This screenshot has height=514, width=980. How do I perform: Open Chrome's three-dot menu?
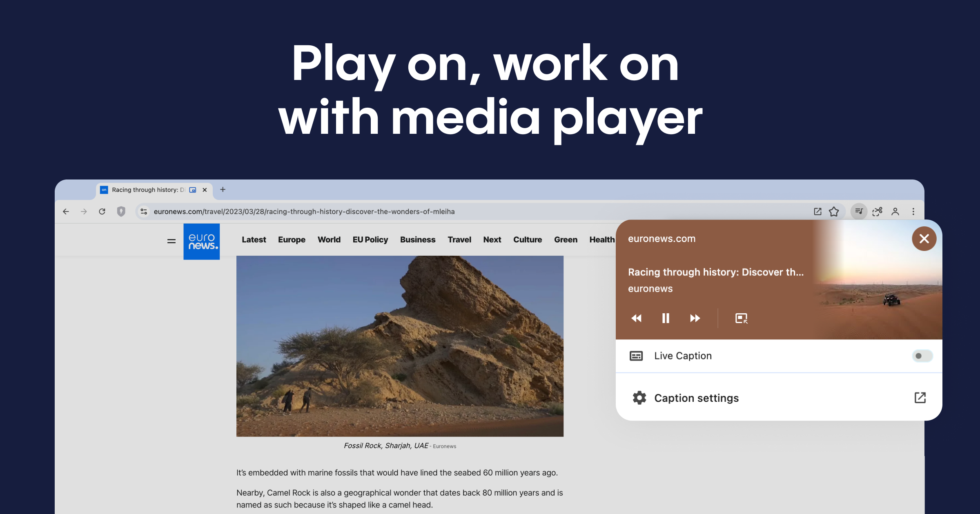pyautogui.click(x=913, y=211)
